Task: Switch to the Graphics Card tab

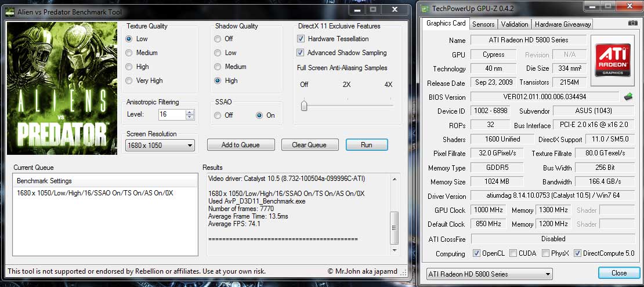Action: click(446, 23)
